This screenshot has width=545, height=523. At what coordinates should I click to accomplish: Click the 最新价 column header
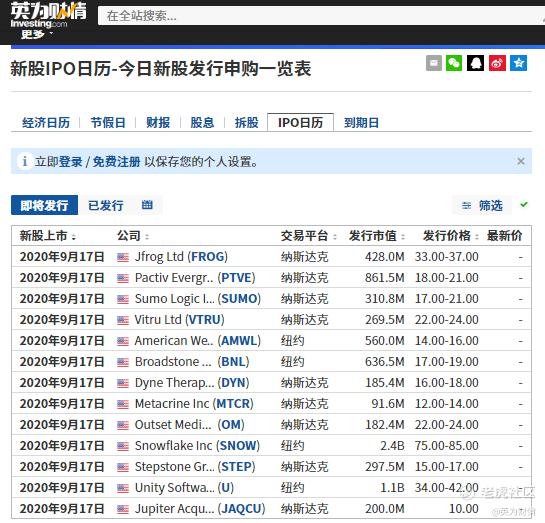(x=505, y=236)
